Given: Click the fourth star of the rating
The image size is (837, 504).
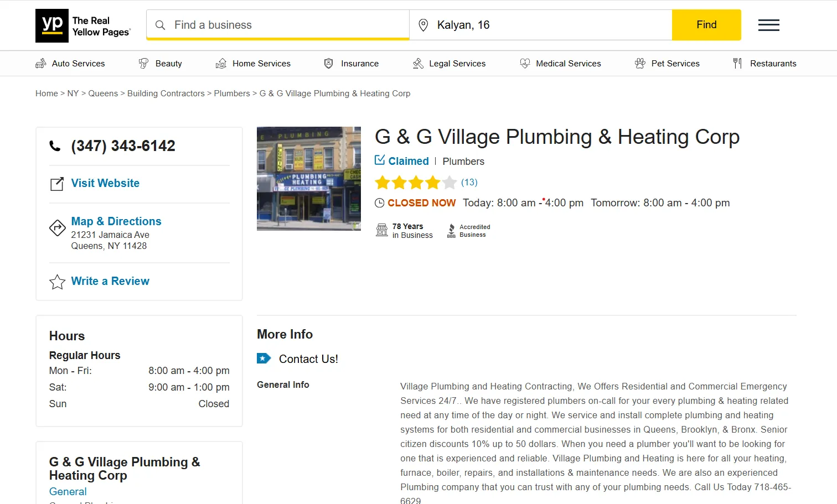Looking at the screenshot, I should click(433, 182).
